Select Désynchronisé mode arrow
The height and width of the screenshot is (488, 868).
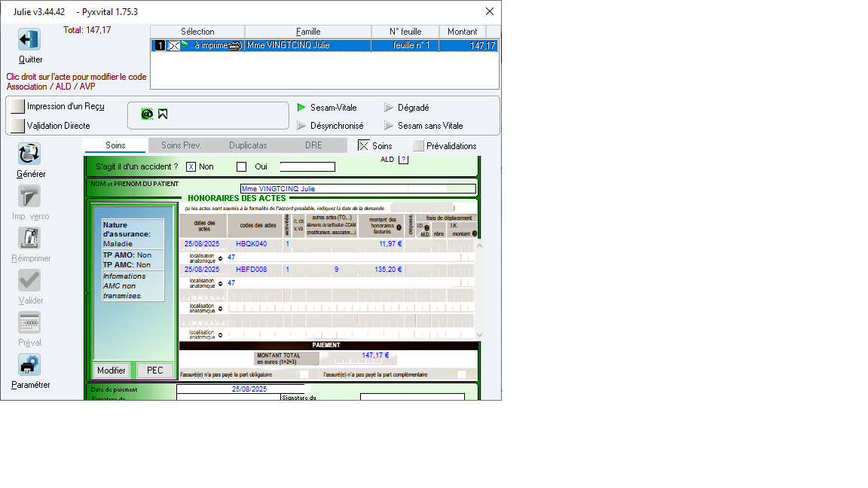tap(301, 126)
